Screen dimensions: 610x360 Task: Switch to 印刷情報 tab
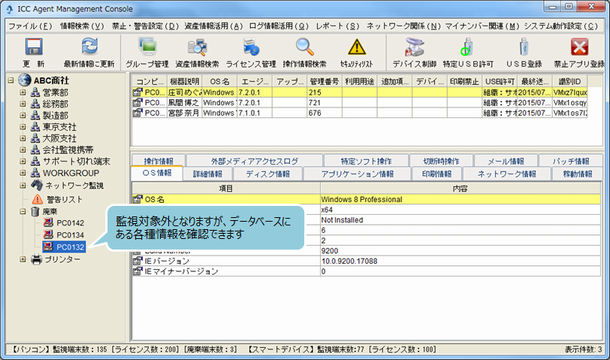(437, 174)
